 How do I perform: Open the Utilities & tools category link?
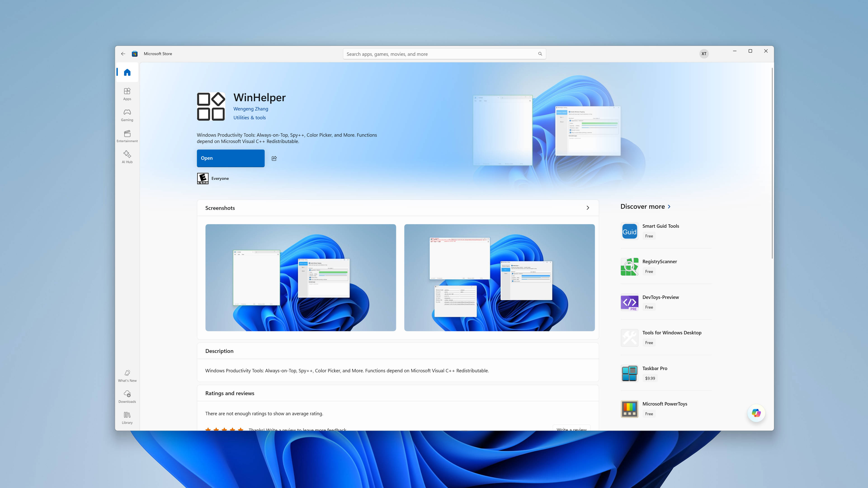point(250,117)
